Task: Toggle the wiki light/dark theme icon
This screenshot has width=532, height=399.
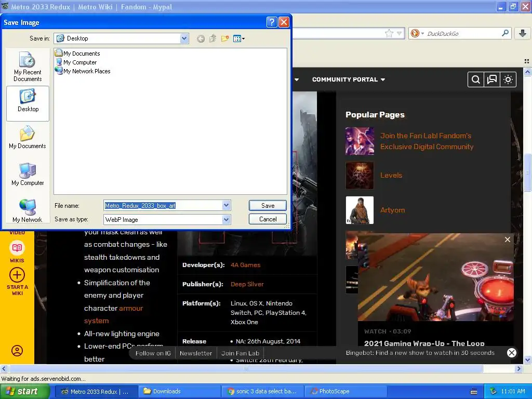Action: 508,79
